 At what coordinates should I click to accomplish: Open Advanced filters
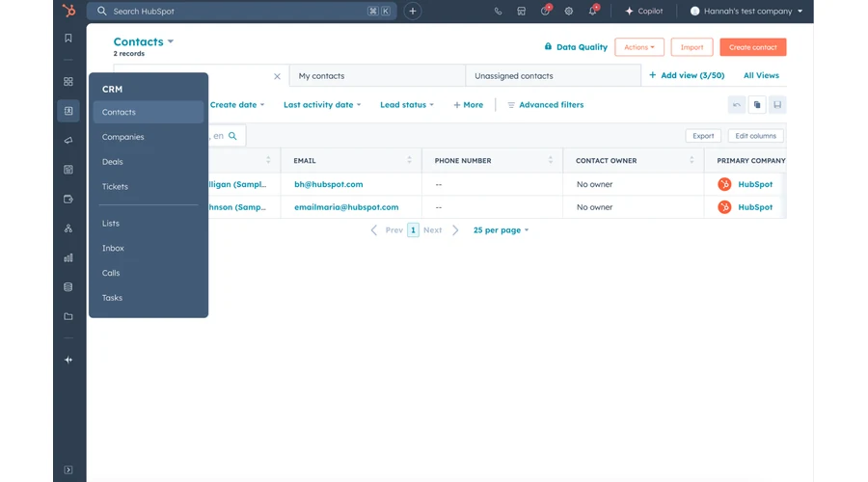click(545, 104)
